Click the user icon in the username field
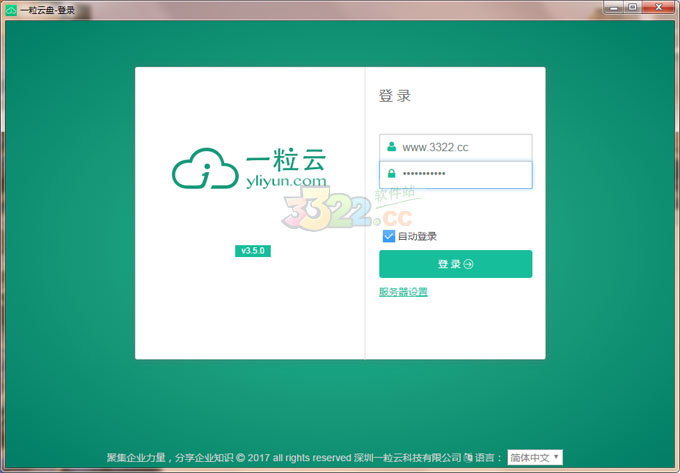 (x=392, y=147)
